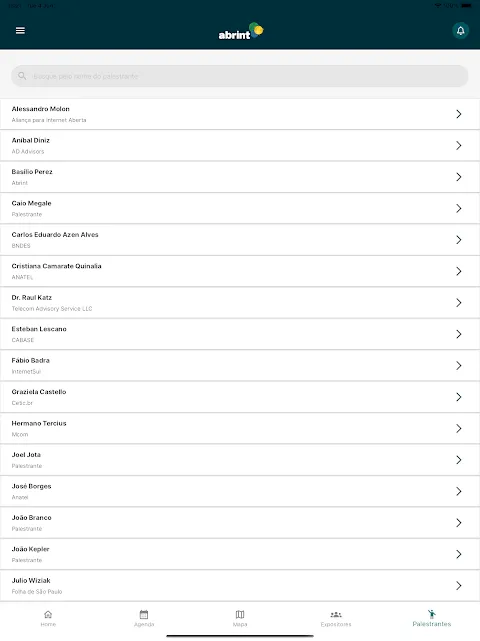Select João Kepler in list
The height and width of the screenshot is (641, 480).
(240, 554)
